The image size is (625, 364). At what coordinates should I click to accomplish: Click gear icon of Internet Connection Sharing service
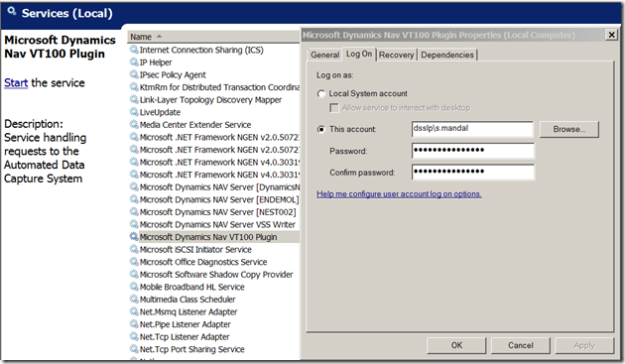click(134, 50)
